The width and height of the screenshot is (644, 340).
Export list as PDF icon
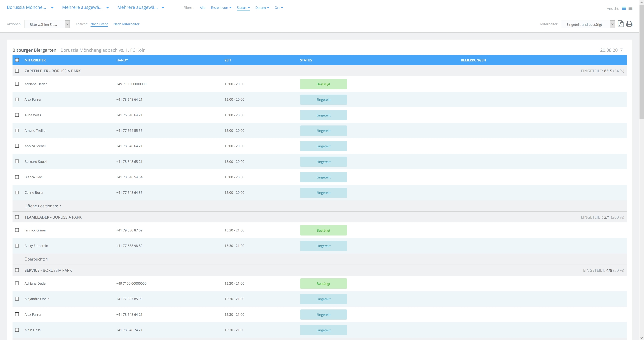[x=620, y=24]
